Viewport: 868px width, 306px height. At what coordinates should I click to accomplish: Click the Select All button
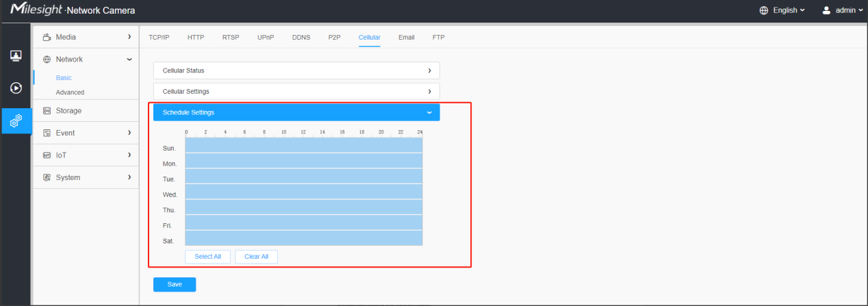click(207, 257)
